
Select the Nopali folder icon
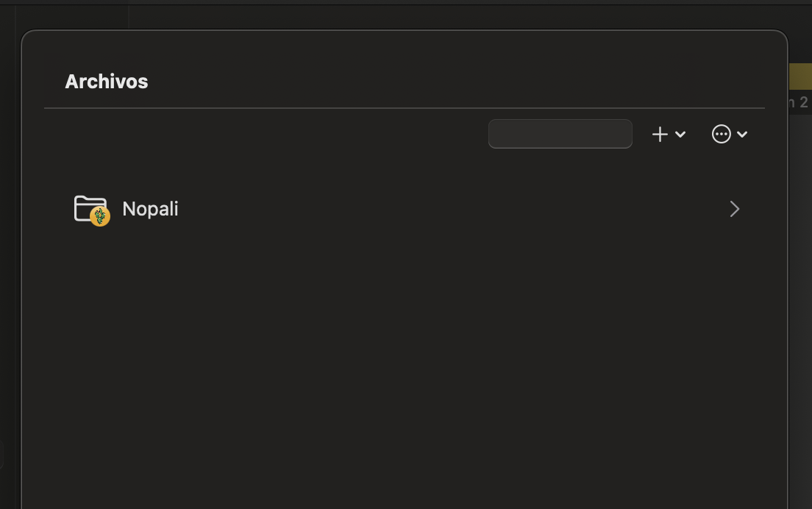tap(90, 208)
